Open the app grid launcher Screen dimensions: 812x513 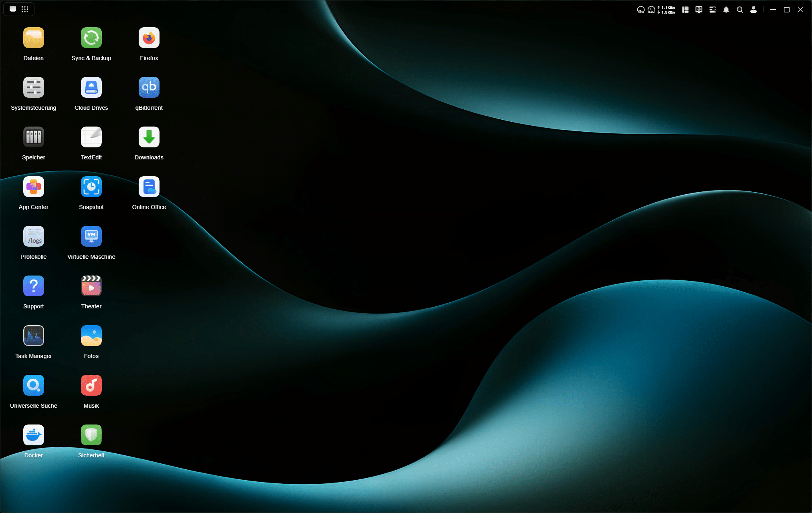point(25,9)
